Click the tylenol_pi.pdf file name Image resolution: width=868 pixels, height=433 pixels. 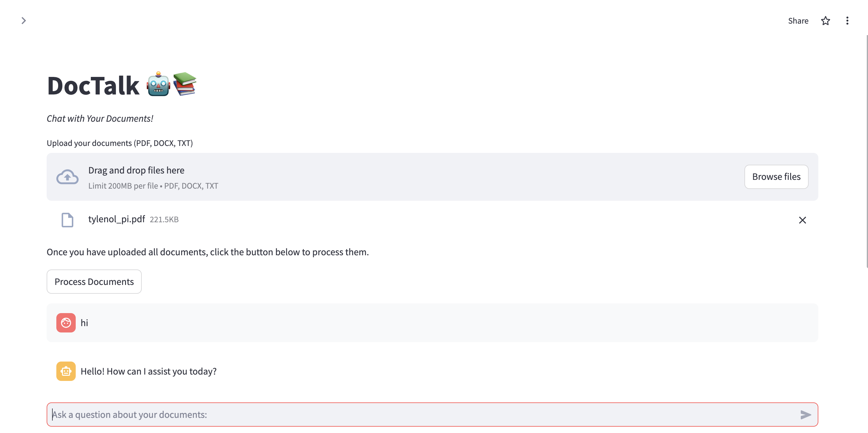[x=117, y=219]
